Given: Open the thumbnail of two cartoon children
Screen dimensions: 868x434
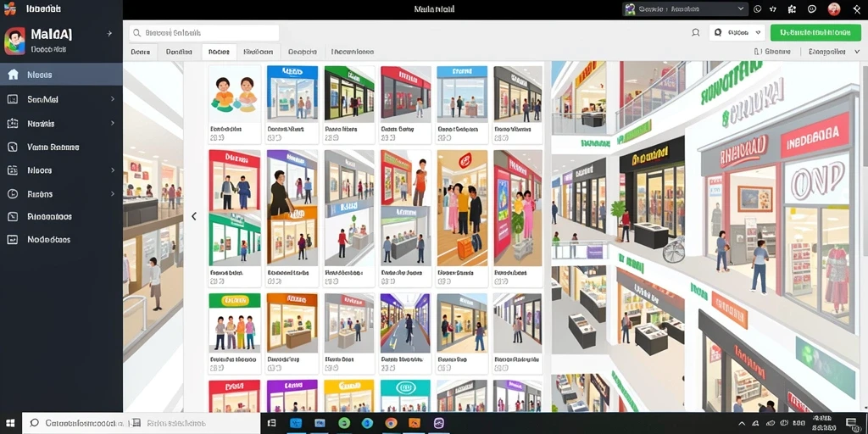Looking at the screenshot, I should click(235, 93).
